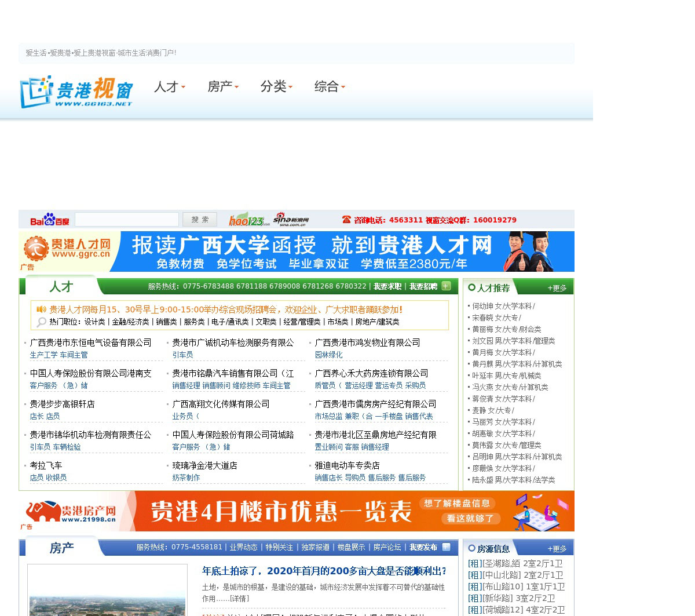
Task: Expand the 分类 navigation dropdown
Action: 276,86
